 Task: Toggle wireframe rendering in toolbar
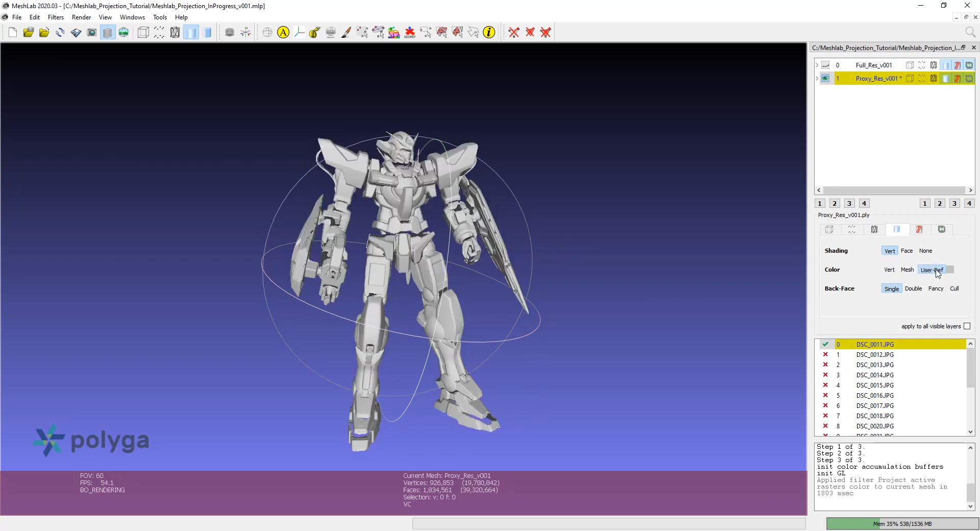175,33
